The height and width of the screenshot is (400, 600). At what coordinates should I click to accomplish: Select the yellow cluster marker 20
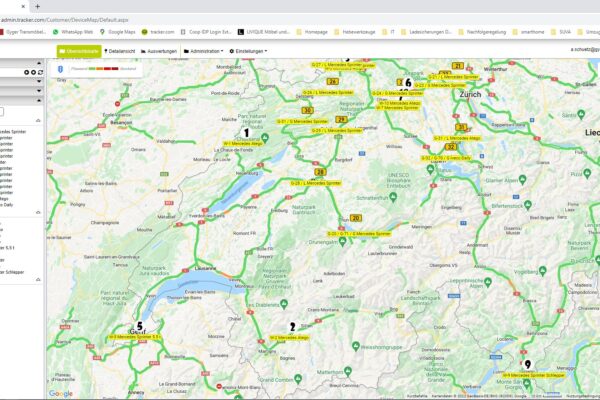pos(355,217)
